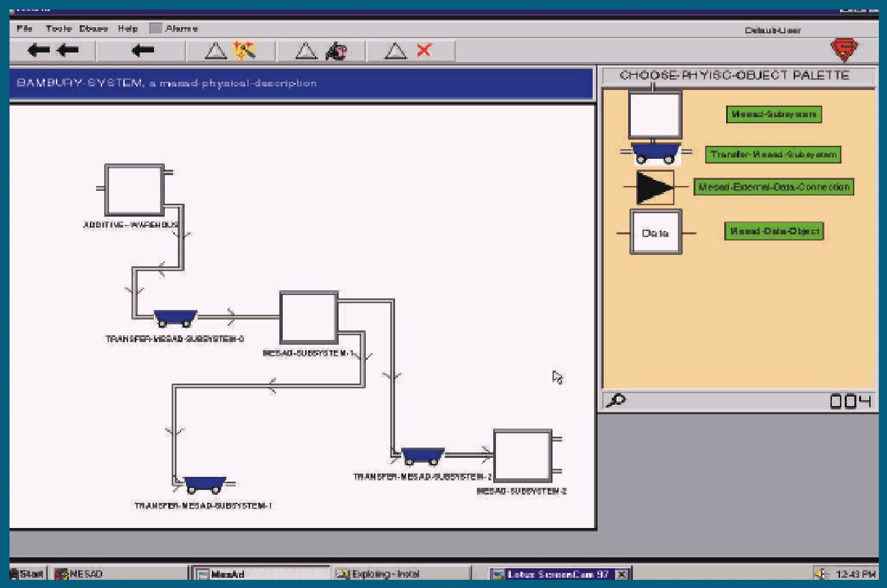The image size is (887, 588).
Task: Click the Default-User text
Action: pos(773,30)
